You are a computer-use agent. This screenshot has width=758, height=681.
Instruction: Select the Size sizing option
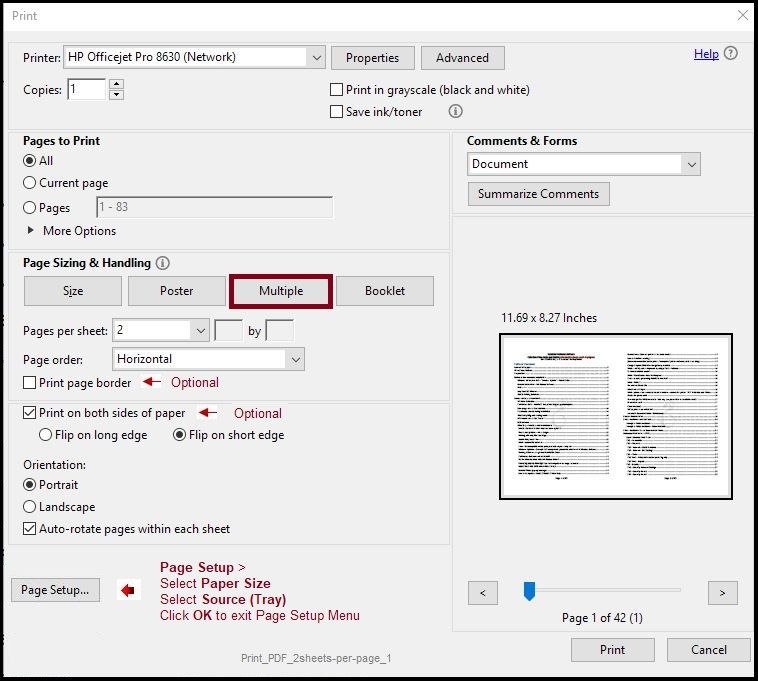pos(73,291)
